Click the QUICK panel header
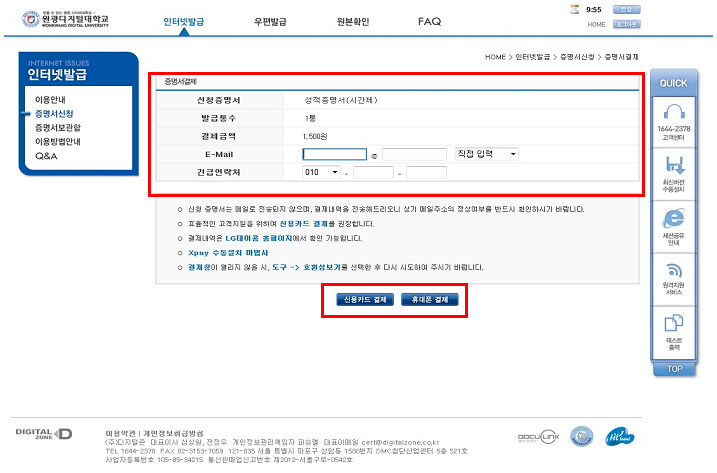This screenshot has width=717, height=473. (x=673, y=83)
